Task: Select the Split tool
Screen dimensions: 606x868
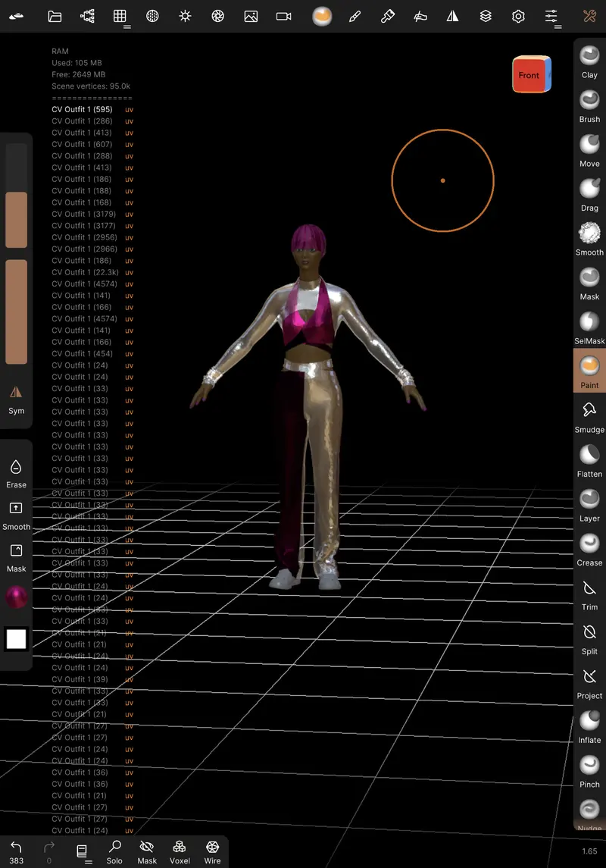Action: (x=589, y=638)
